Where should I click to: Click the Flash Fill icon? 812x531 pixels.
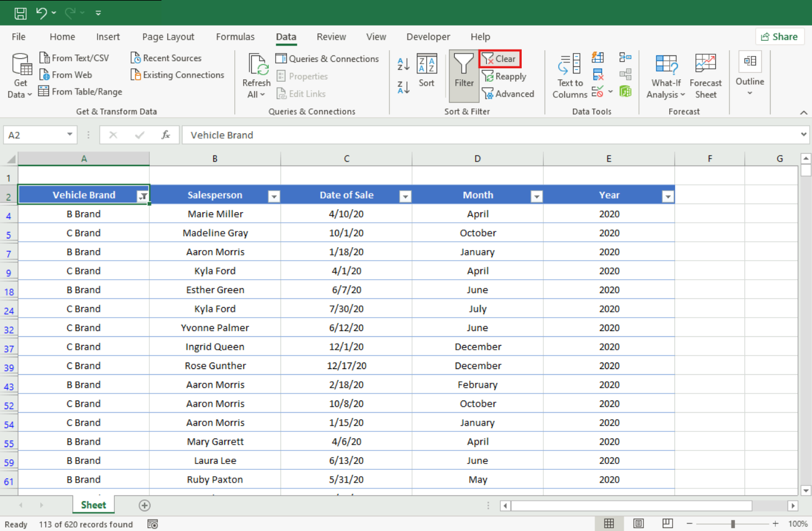click(598, 57)
